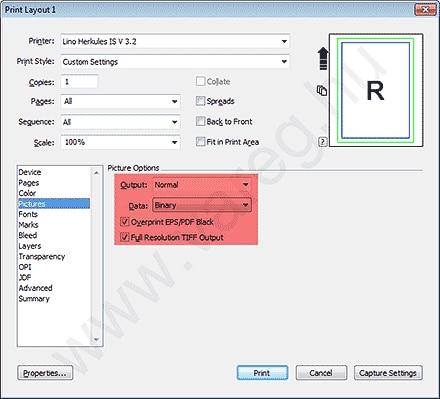
Task: Open the Pages dropdown
Action: click(x=120, y=101)
